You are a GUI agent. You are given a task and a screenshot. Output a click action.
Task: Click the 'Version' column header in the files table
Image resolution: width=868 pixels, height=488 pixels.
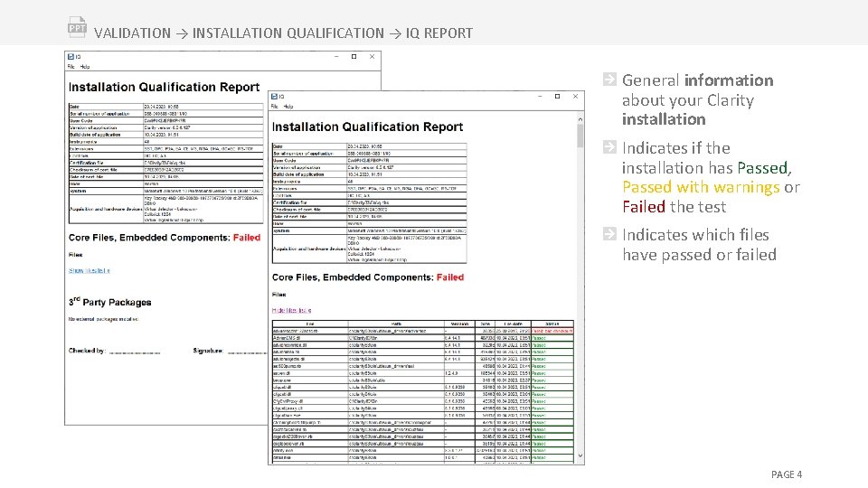click(459, 324)
